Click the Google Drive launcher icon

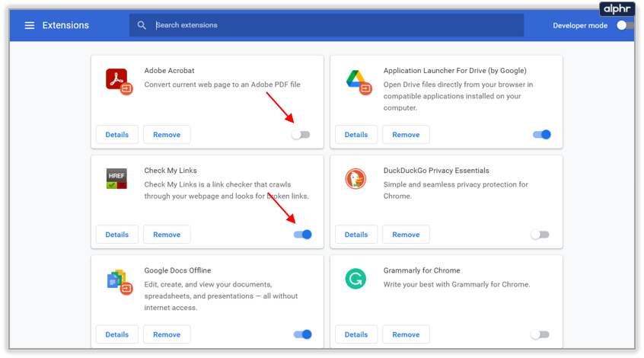click(x=359, y=82)
